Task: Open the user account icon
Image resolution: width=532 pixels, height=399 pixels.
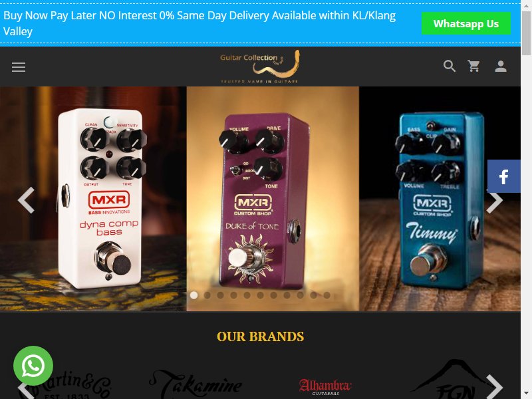Action: pos(501,66)
